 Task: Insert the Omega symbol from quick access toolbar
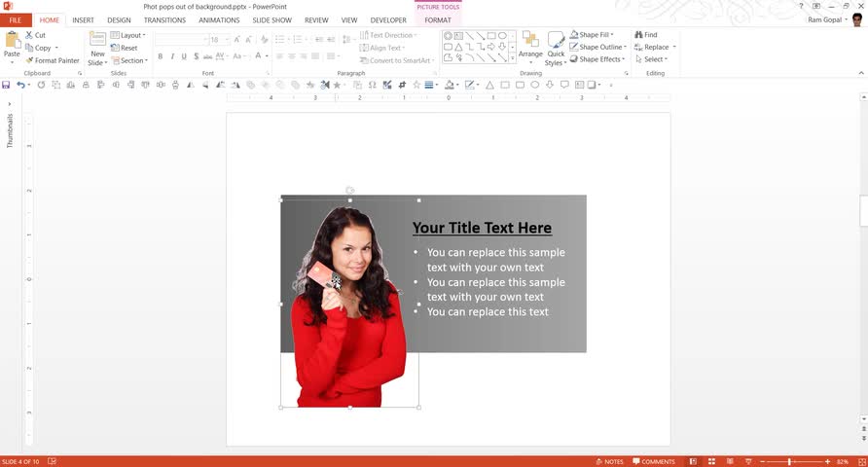click(x=372, y=85)
